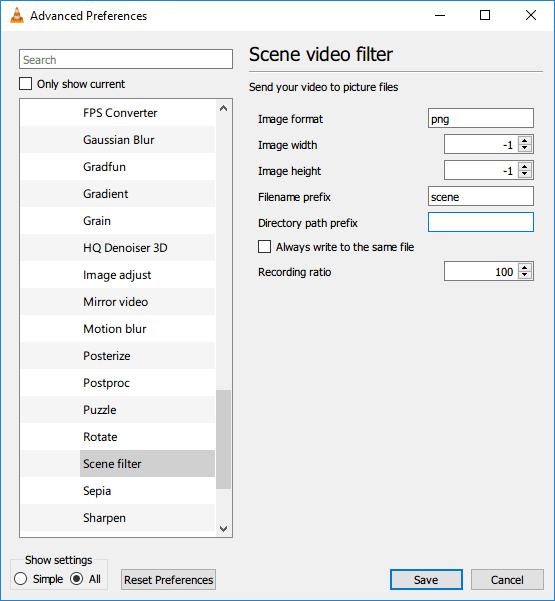Select the Simple settings radio button

[20, 579]
